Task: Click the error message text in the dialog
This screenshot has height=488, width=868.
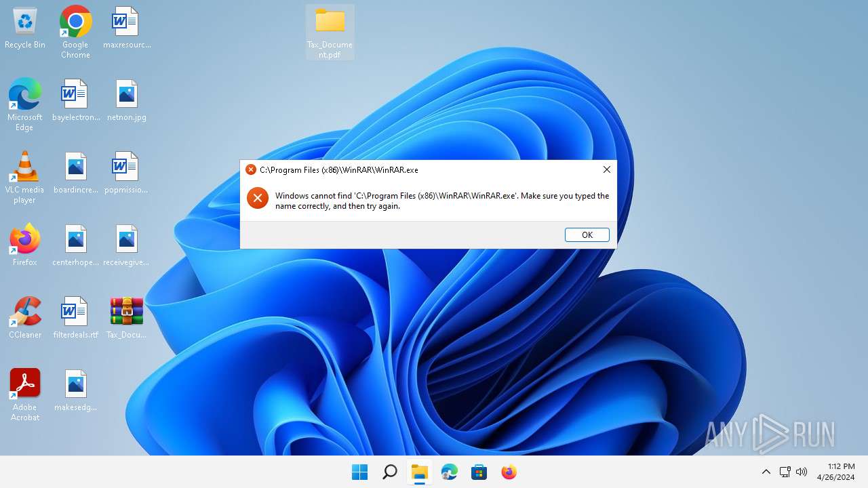Action: 442,201
